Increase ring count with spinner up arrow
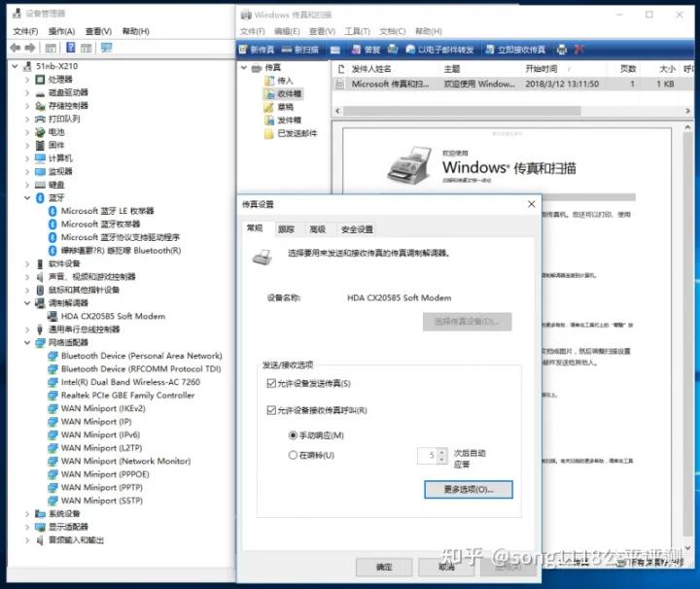Viewport: 700px width, 589px height. [442, 452]
